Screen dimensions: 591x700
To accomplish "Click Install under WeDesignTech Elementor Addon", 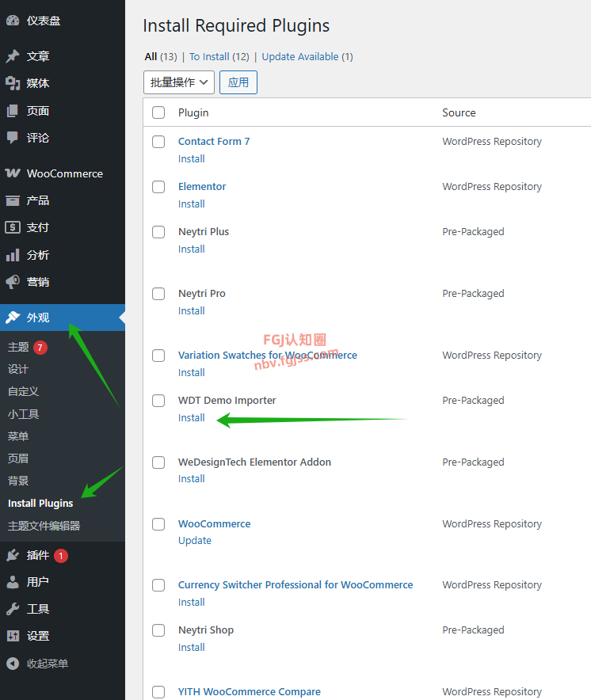I will point(191,479).
